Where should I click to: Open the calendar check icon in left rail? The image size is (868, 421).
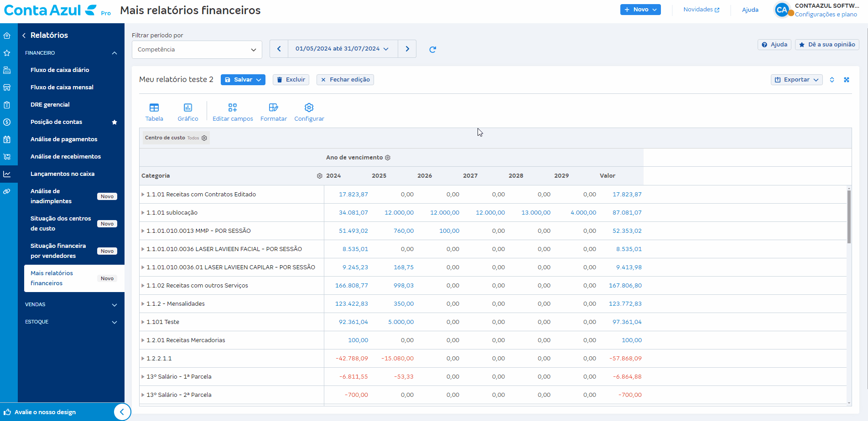(7, 139)
